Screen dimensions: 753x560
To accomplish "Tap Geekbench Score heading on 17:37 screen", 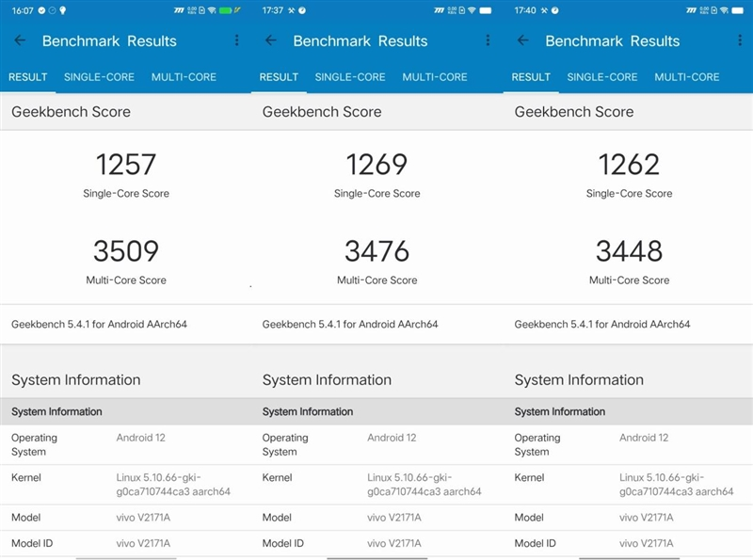I will click(x=322, y=112).
